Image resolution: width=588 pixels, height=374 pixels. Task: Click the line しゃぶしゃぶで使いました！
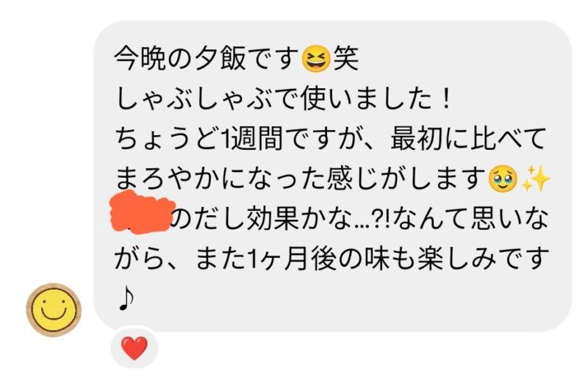click(284, 99)
